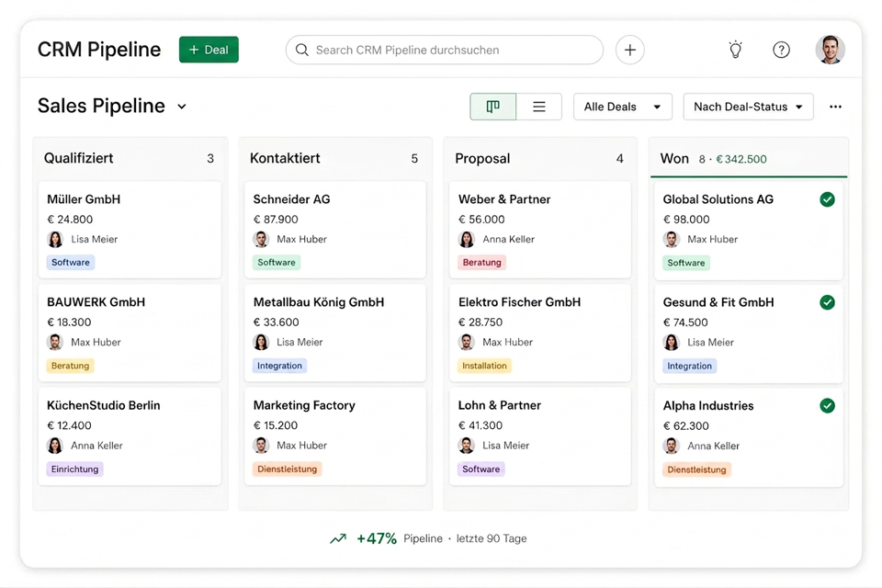Click Lisa Meier avatar on Gesund & Fit
This screenshot has width=882, height=588.
(x=671, y=342)
